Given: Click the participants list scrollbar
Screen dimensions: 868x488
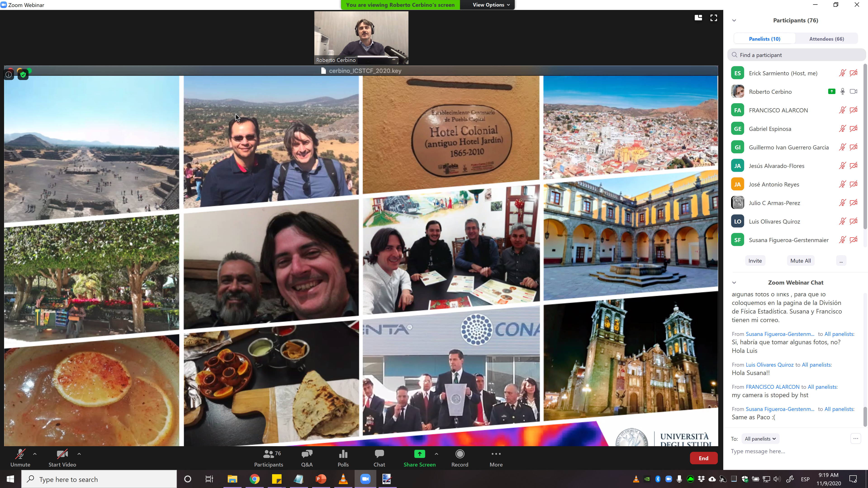Looking at the screenshot, I should (865, 146).
